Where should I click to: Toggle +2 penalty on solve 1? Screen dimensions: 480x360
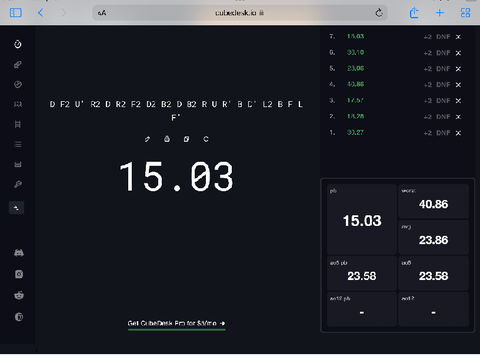click(428, 133)
